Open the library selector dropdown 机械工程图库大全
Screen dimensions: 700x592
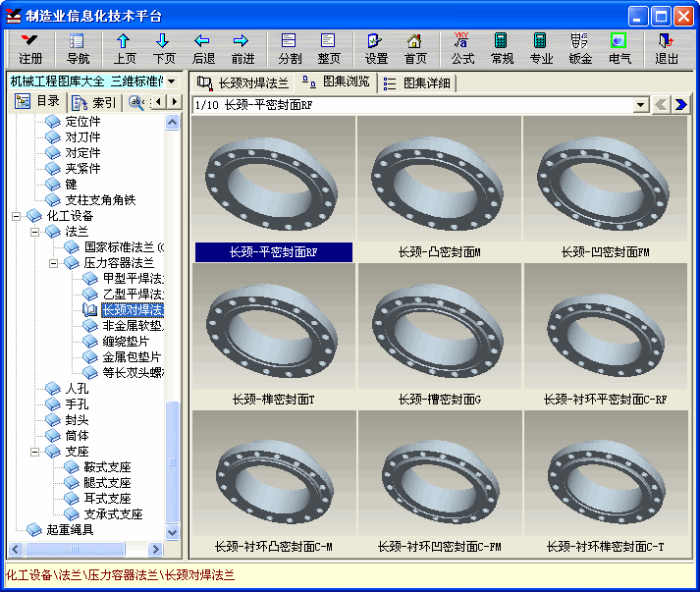click(x=172, y=81)
